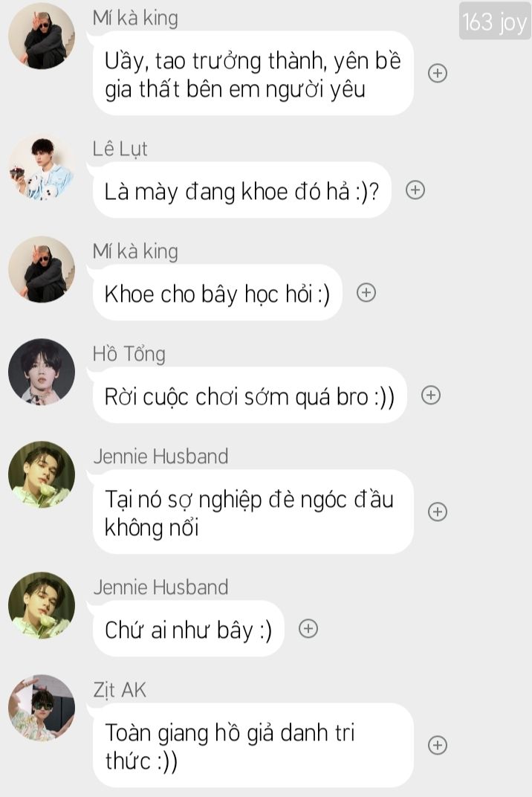Tap reaction plus beside "Khoe cho bây học hỏi"
Screen dimensions: 532x797
tap(366, 292)
